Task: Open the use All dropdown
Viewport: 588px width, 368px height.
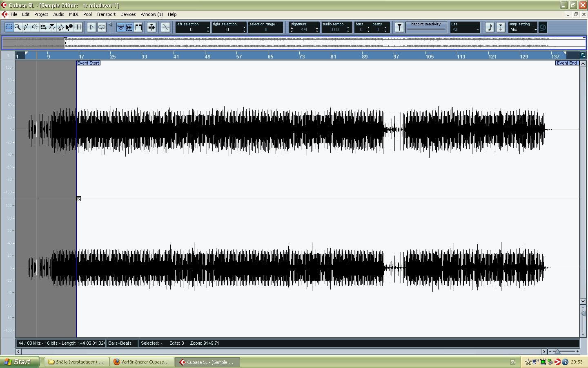Action: click(465, 29)
